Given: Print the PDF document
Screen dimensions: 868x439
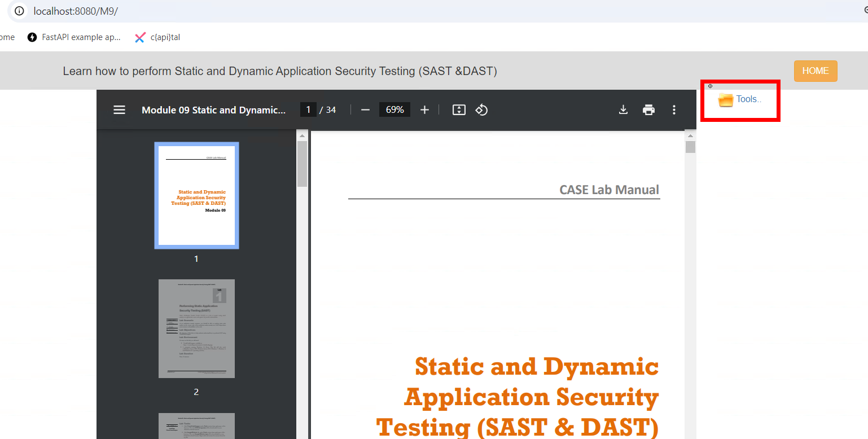Looking at the screenshot, I should click(x=649, y=110).
